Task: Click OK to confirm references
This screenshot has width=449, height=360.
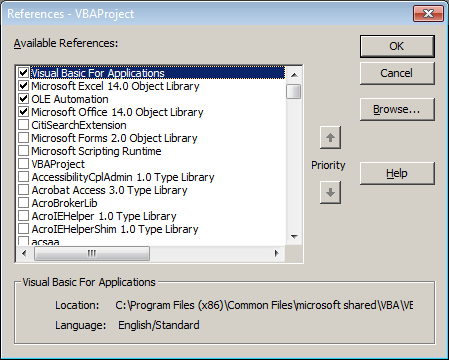Action: tap(397, 46)
